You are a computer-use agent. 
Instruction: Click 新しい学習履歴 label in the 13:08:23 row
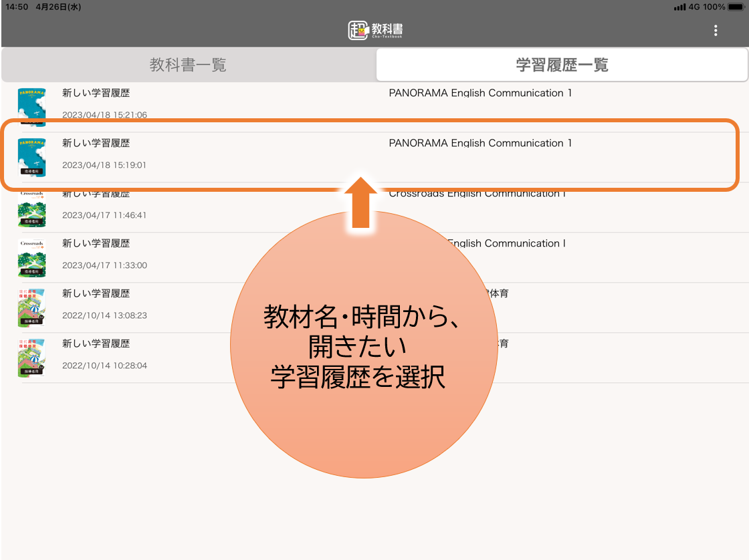(96, 293)
